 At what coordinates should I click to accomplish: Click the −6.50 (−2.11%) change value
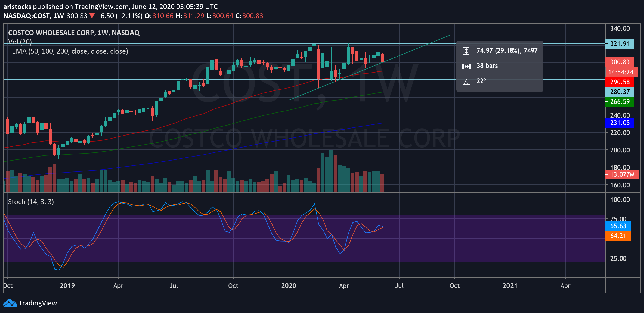119,16
